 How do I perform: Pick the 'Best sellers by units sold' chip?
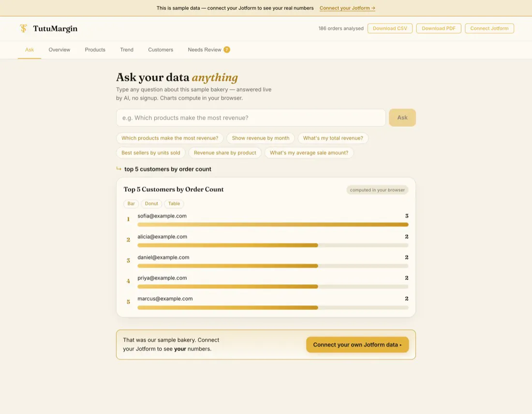pyautogui.click(x=150, y=153)
